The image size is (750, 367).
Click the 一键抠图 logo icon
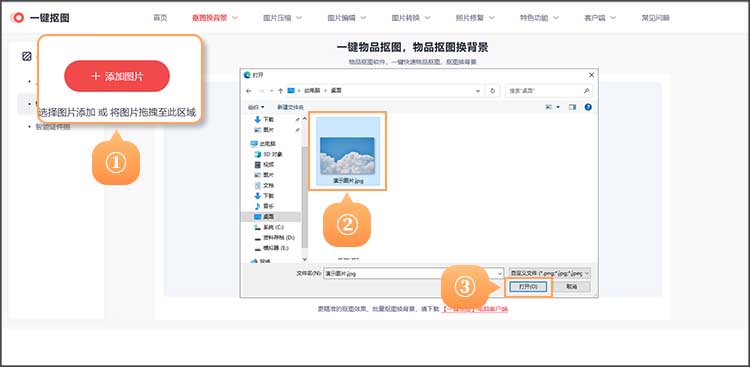click(18, 18)
